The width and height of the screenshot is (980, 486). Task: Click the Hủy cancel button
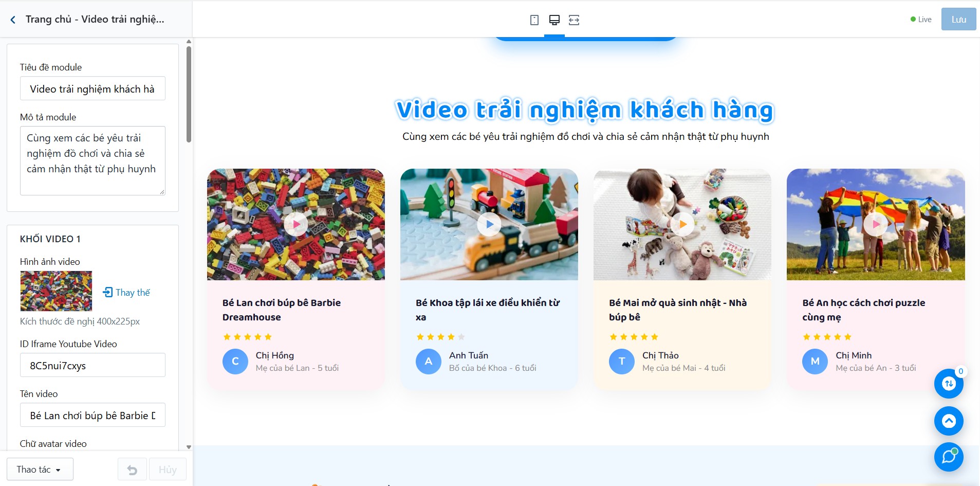coord(168,470)
